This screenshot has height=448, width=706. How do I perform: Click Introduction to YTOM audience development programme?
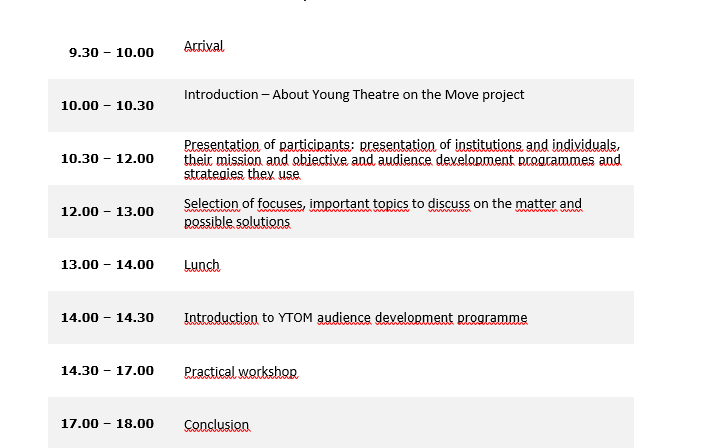click(355, 318)
